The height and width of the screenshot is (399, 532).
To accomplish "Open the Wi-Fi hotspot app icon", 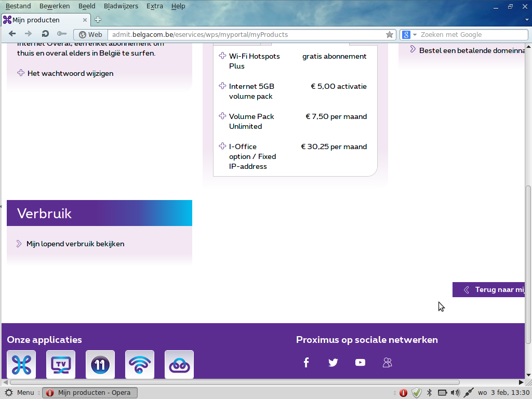I will click(140, 364).
